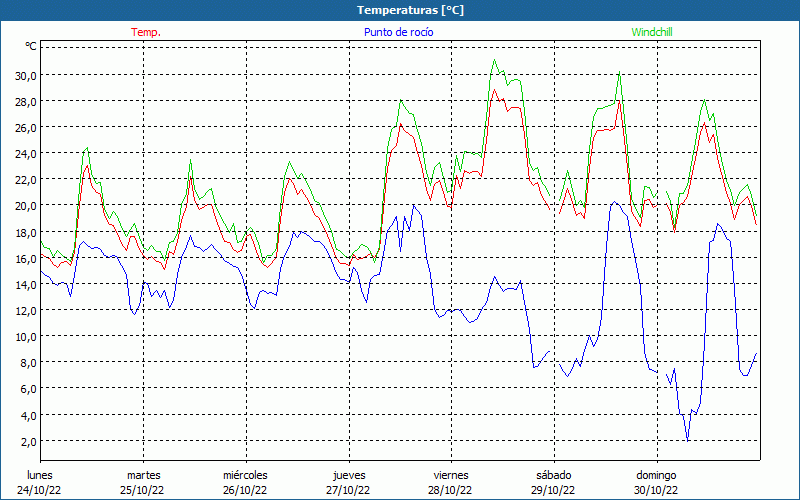Click the 25/10/22 date label
This screenshot has width=800, height=500.
pos(142,490)
